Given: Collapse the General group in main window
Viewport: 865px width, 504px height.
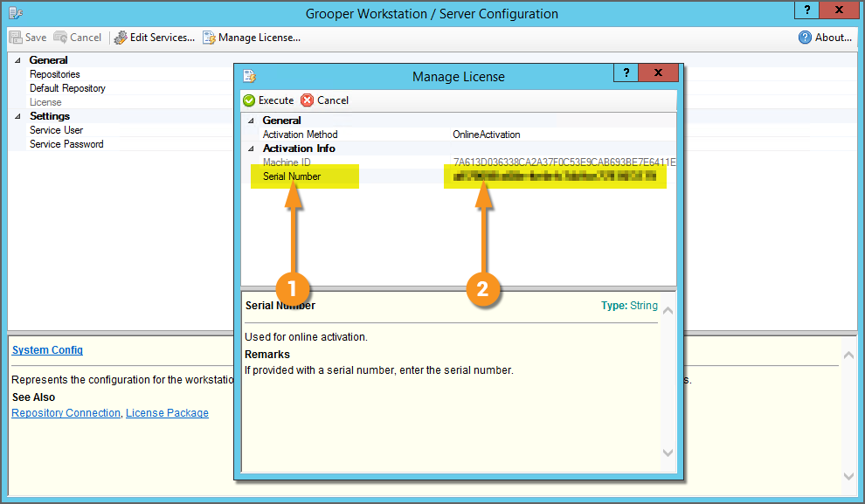Looking at the screenshot, I should tap(17, 60).
